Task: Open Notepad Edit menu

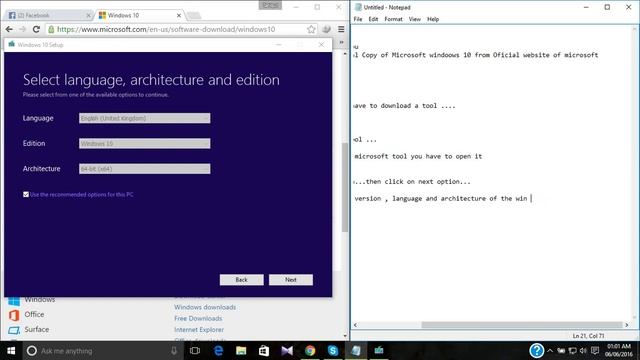Action: (373, 19)
